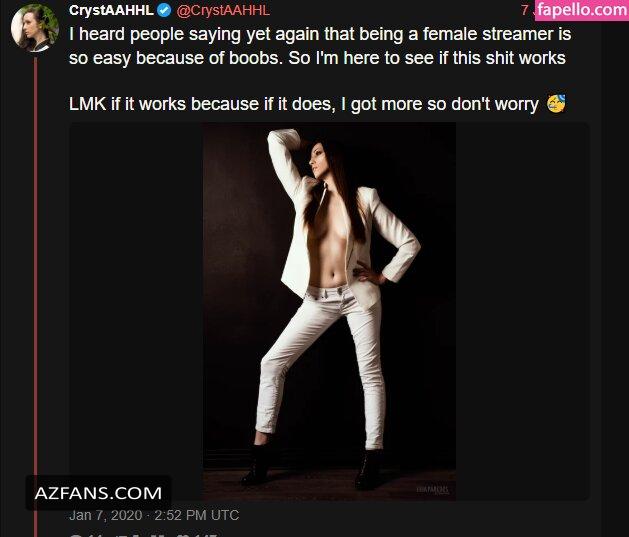Click the cut-off reply count icon at bottom
The height and width of the screenshot is (537, 629).
75,535
